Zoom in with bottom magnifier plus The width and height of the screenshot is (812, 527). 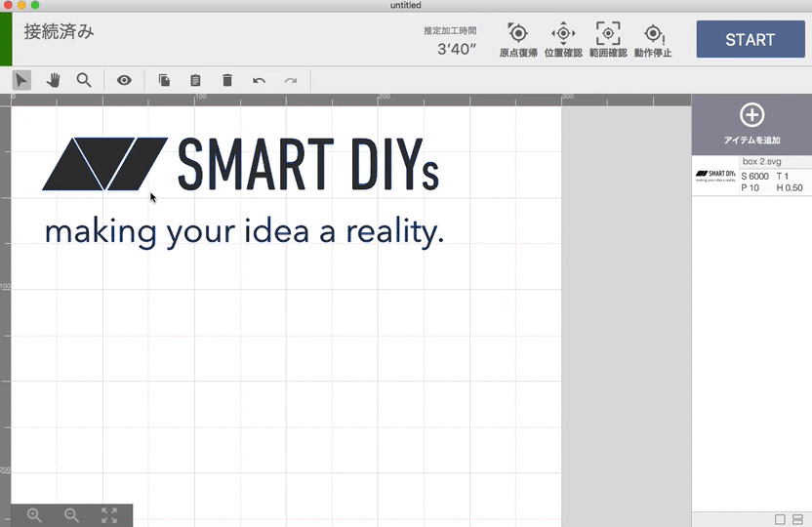point(34,515)
